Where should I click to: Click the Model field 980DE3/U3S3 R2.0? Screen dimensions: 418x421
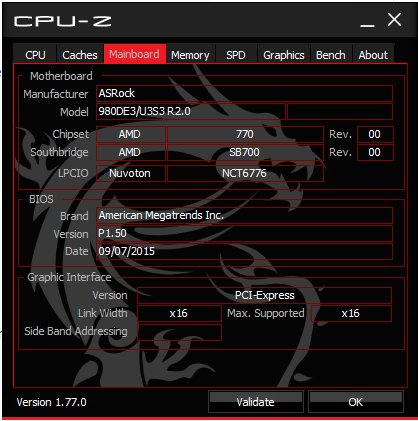(191, 111)
